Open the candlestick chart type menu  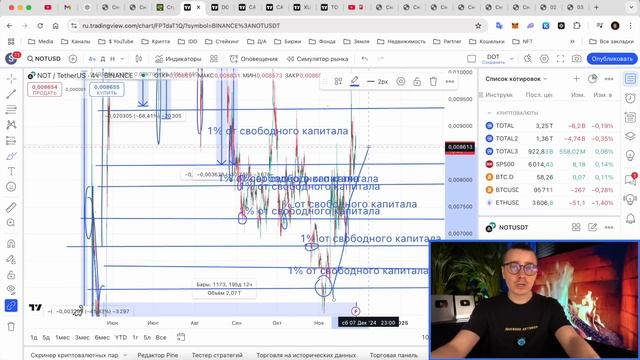click(139, 59)
